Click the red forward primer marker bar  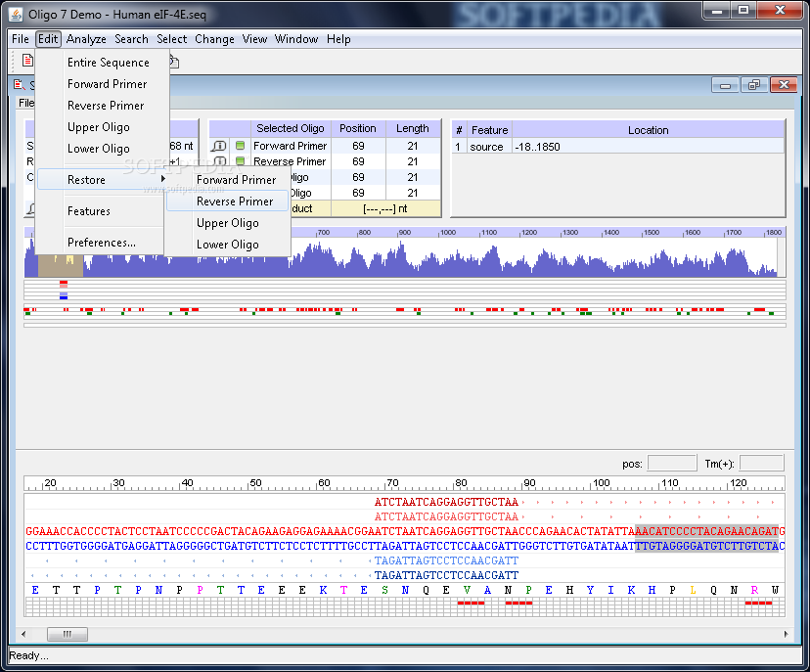(64, 284)
